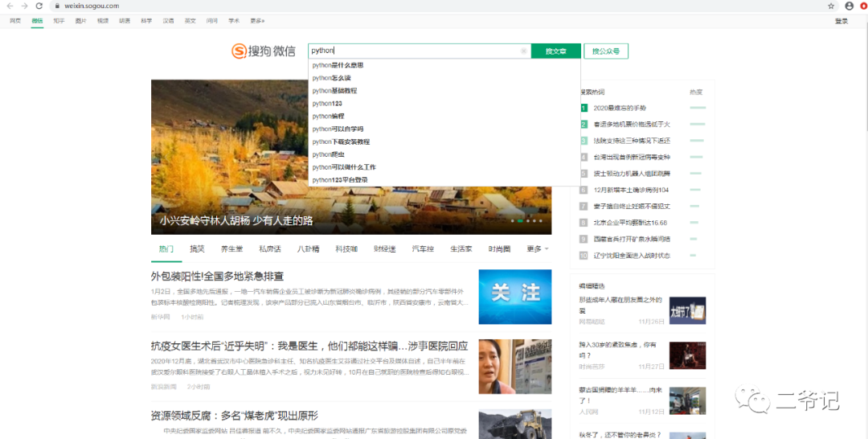The image size is (868, 439).
Task: Expand the 更多 category dropdown arrow
Action: point(547,249)
